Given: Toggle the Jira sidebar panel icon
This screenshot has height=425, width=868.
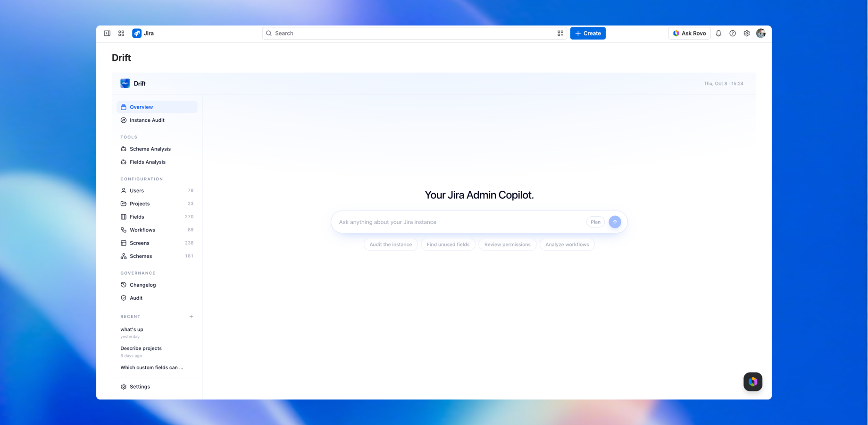Looking at the screenshot, I should point(107,34).
